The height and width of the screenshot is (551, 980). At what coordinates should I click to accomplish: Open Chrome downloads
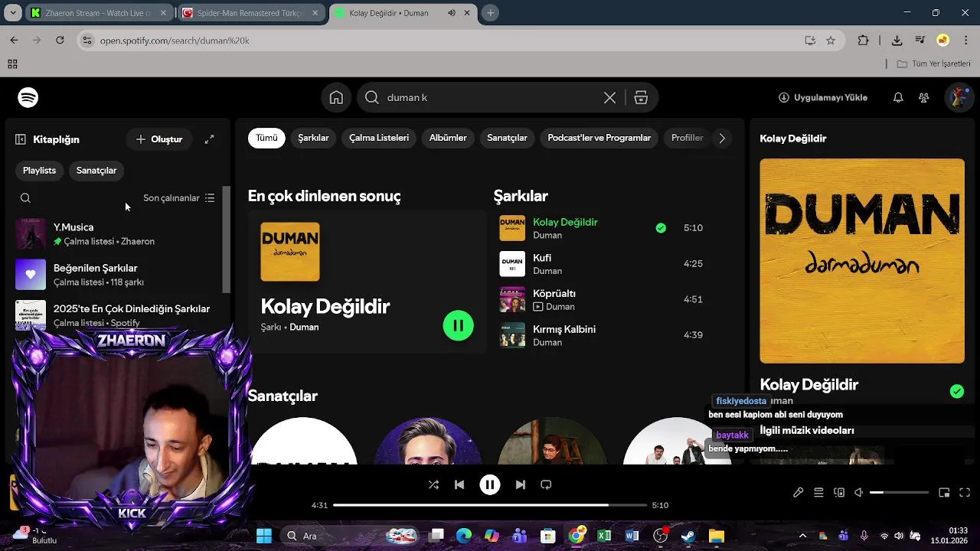tap(897, 41)
